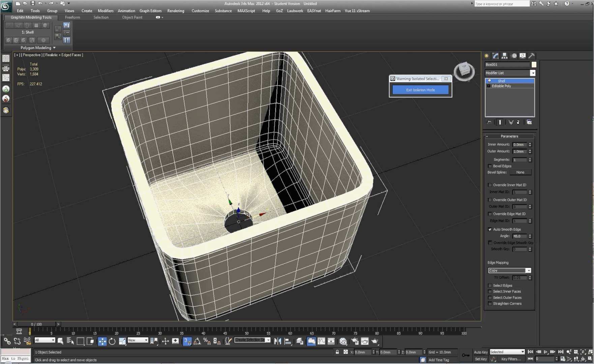The height and width of the screenshot is (364, 594).
Task: Click the Box001 object color swatch
Action: click(x=534, y=65)
